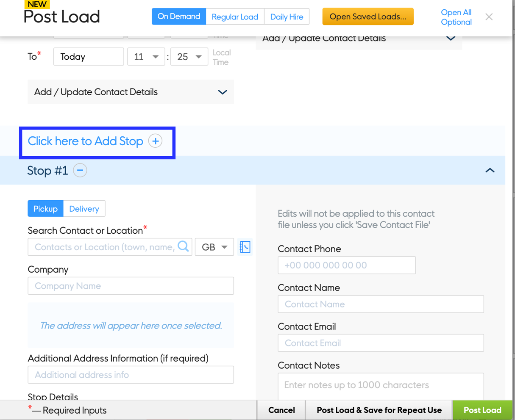Open the address book contacts icon
Viewport: 515px width, 420px height.
245,247
